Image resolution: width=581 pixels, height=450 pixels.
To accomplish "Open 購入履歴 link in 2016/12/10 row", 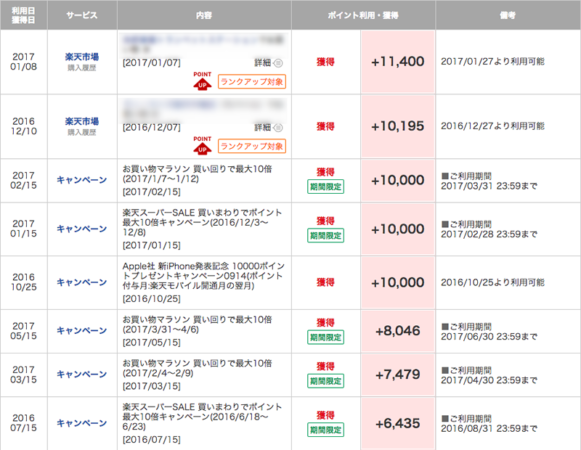I will click(82, 132).
